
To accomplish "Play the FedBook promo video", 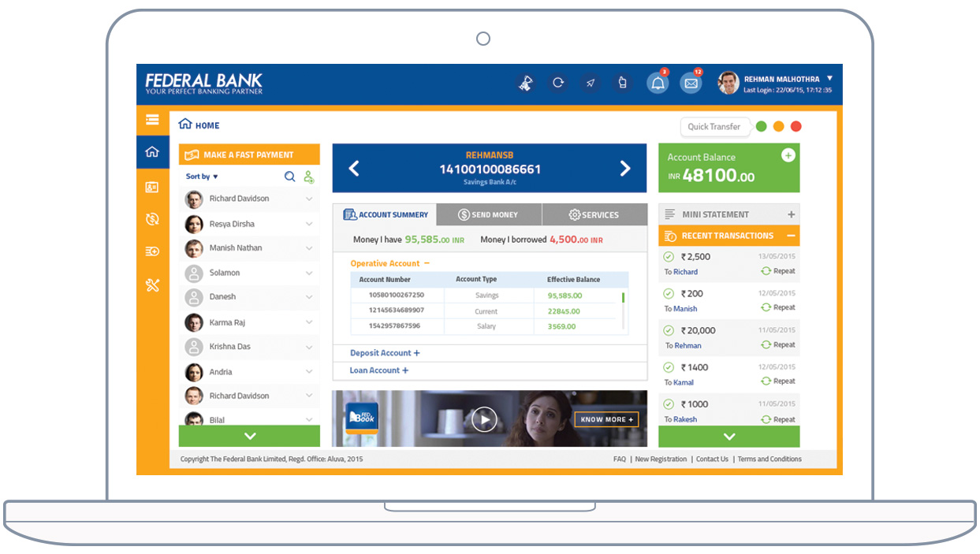I will coord(484,419).
